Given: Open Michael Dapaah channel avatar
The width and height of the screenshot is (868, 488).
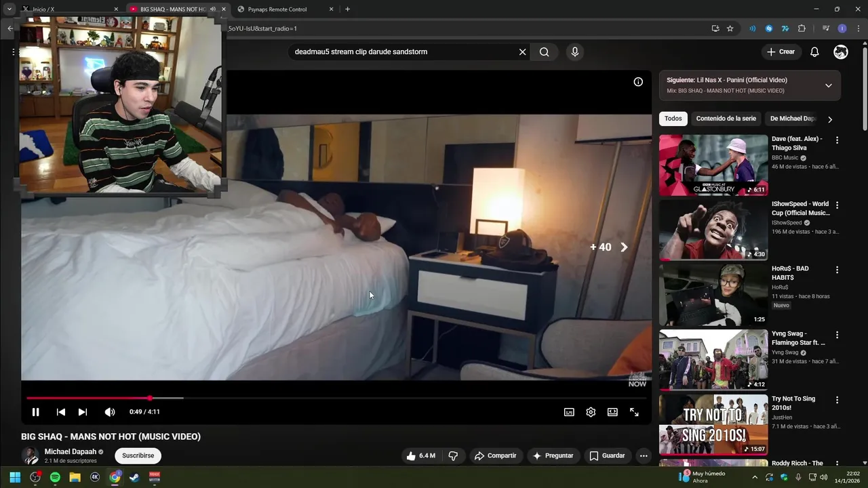Looking at the screenshot, I should coord(30,456).
